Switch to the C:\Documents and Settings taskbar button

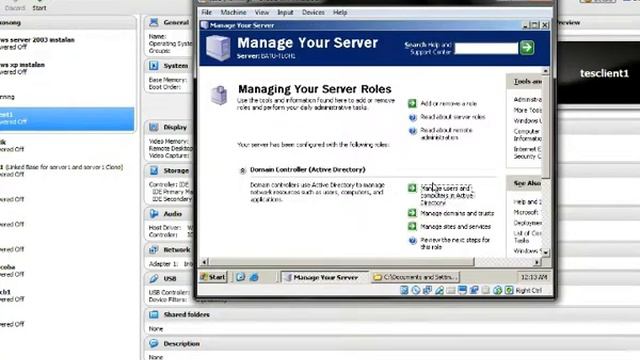[415, 277]
